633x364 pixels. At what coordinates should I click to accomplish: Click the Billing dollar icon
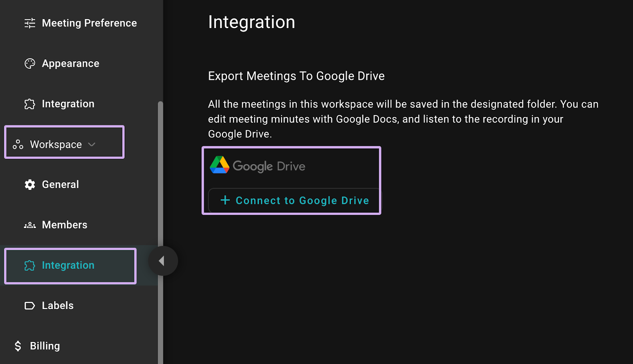18,346
